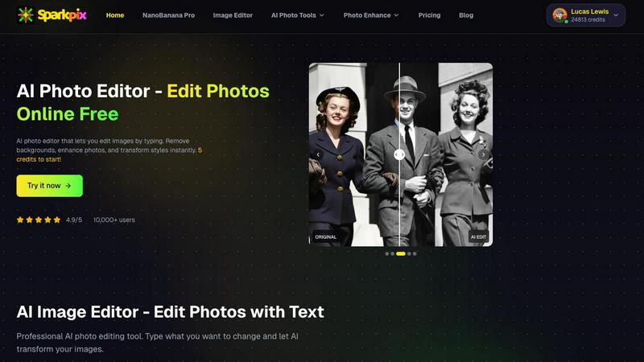Click the ORIGINAL label on the image
644x362 pixels.
click(x=326, y=237)
